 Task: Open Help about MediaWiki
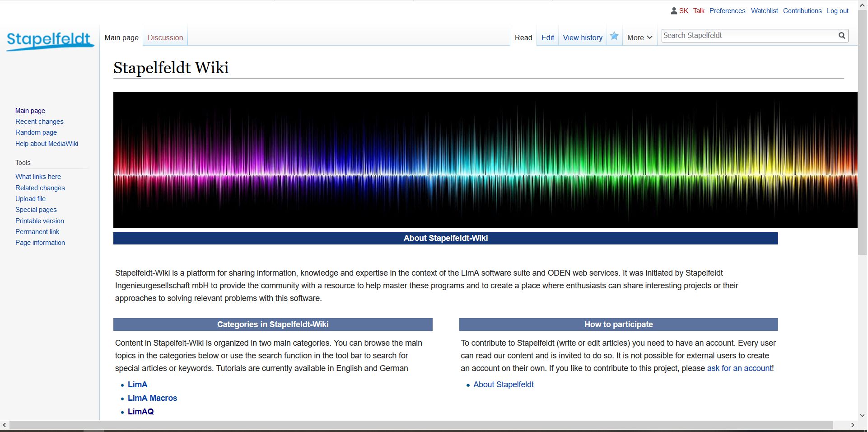(x=47, y=144)
